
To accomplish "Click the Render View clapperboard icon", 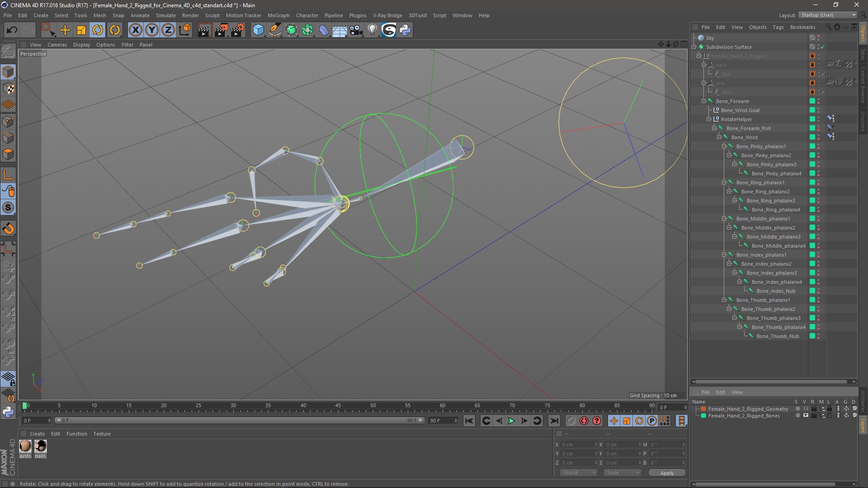I will point(204,30).
